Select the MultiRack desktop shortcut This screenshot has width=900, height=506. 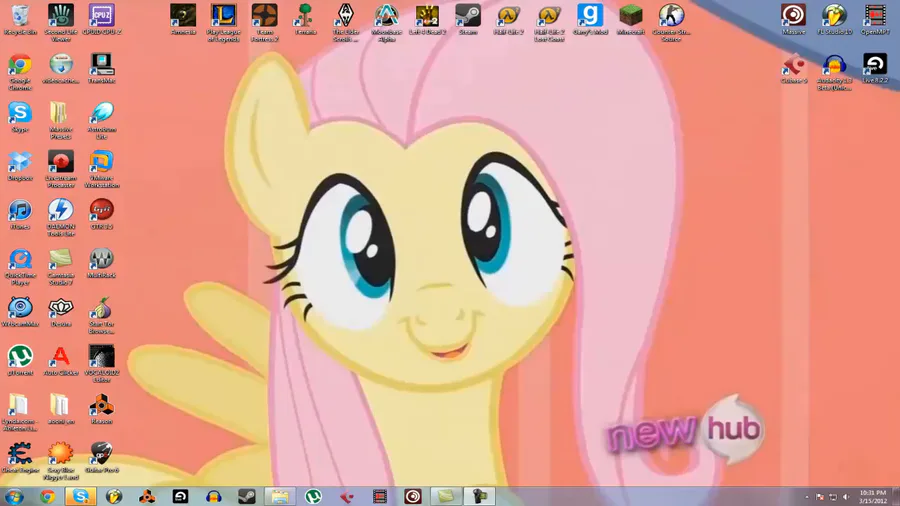[102, 264]
